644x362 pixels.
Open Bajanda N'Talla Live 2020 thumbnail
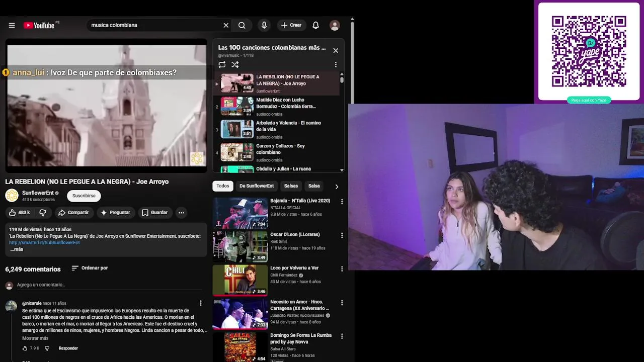[x=240, y=213]
